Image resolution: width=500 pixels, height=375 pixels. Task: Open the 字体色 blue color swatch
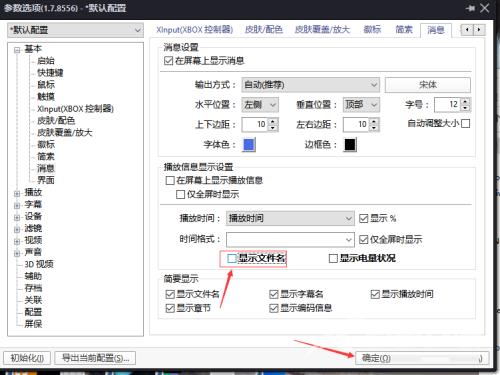(249, 145)
